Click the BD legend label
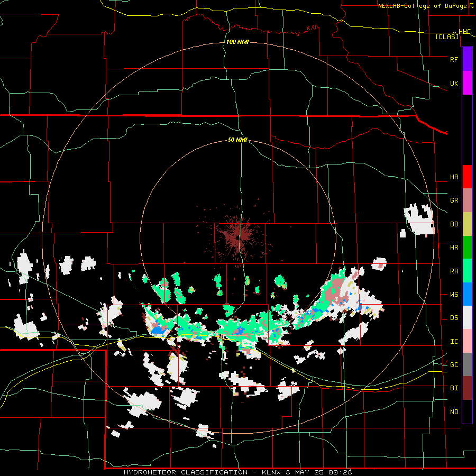476x476 pixels. pos(454,224)
